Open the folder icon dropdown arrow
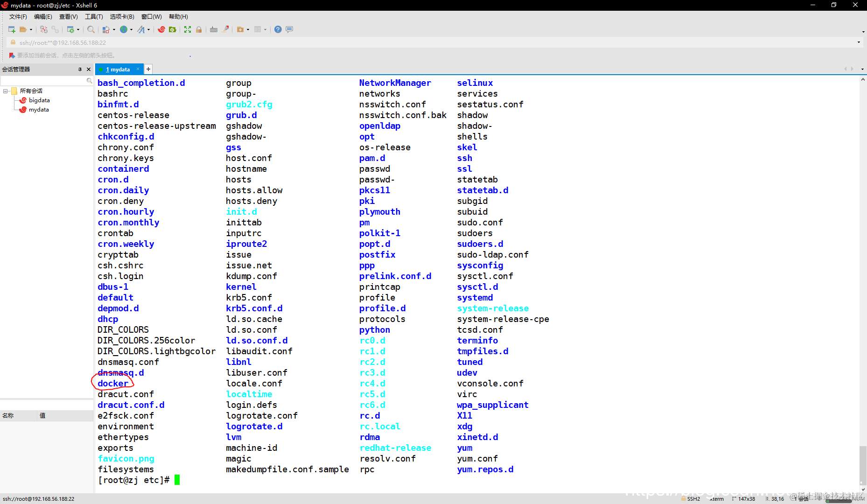 [31, 29]
